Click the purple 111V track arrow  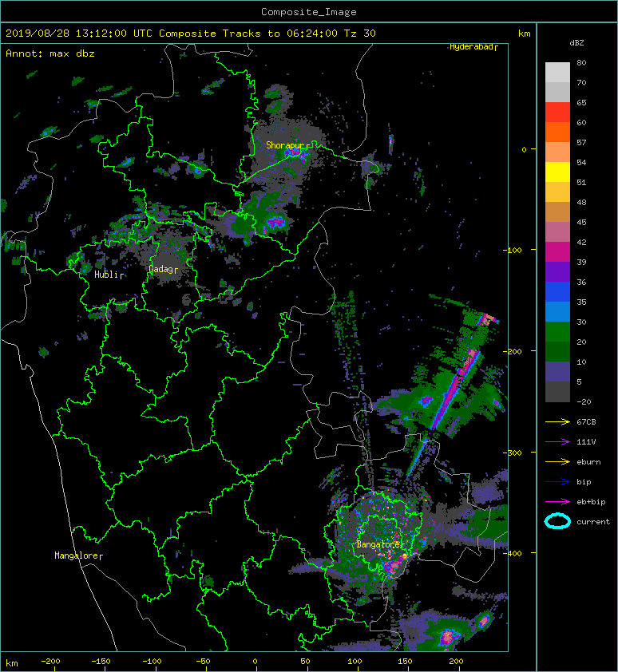557,442
